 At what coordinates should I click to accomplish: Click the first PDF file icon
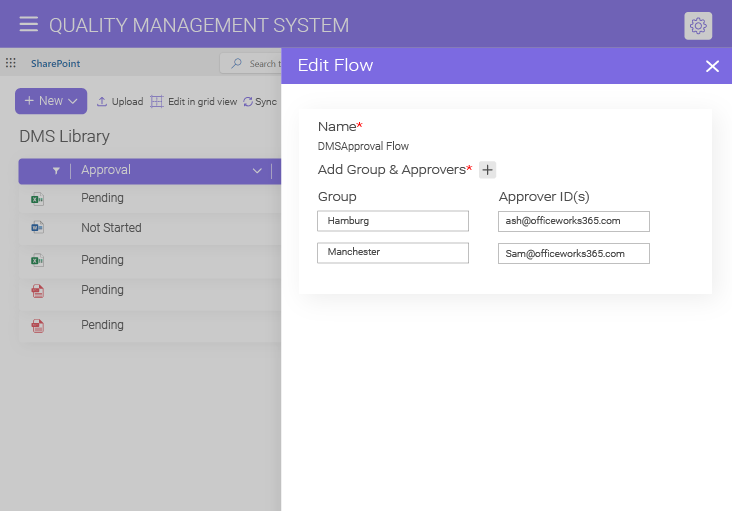37,291
